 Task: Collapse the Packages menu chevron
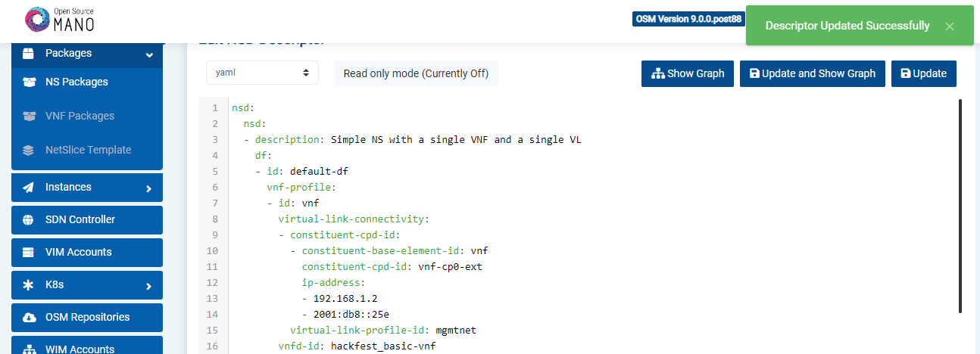[149, 54]
